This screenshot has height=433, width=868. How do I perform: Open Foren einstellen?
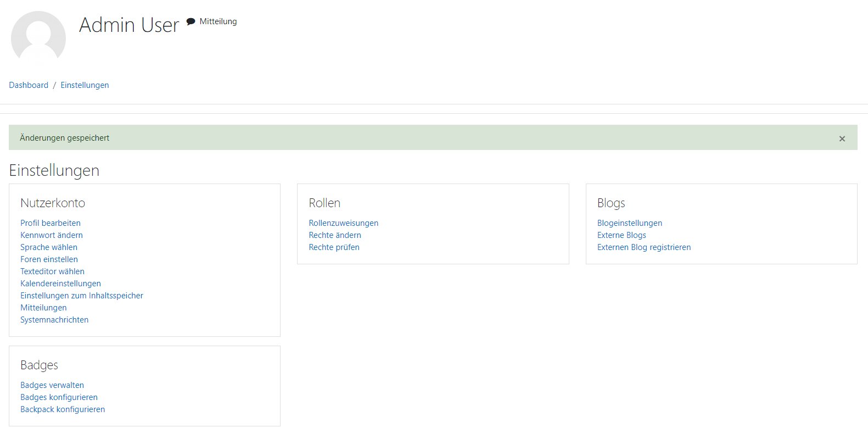pyautogui.click(x=49, y=259)
